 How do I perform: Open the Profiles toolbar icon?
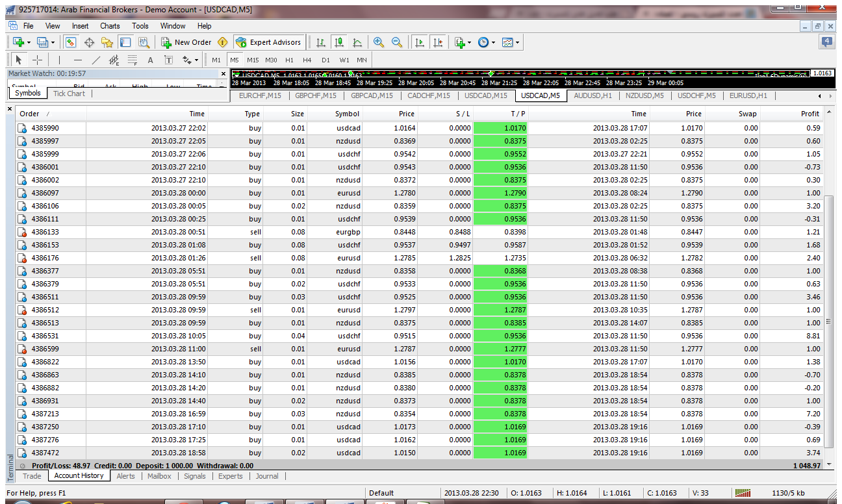point(42,42)
